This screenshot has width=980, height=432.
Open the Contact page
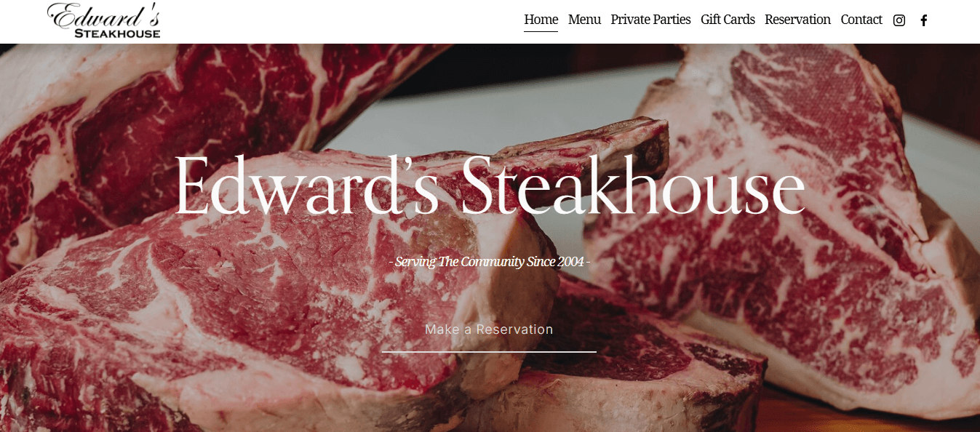[861, 20]
